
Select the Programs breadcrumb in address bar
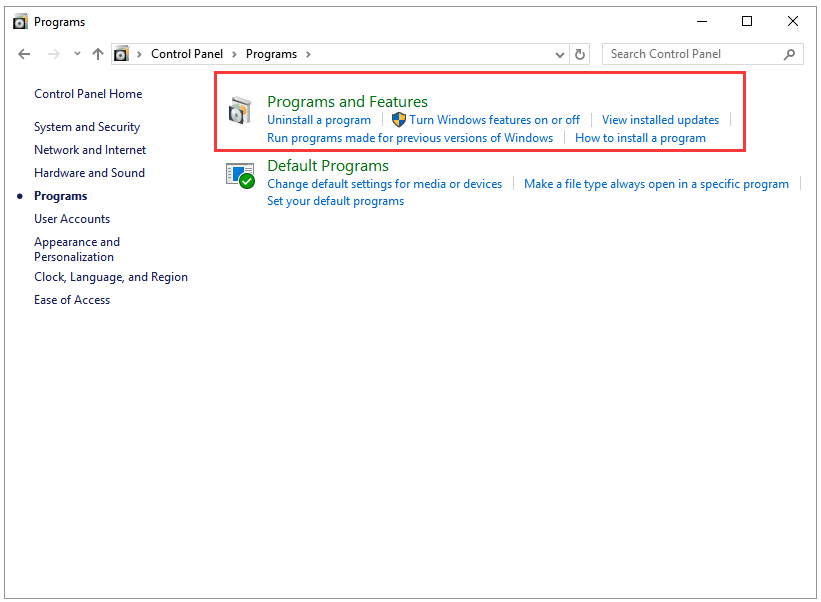tap(271, 54)
